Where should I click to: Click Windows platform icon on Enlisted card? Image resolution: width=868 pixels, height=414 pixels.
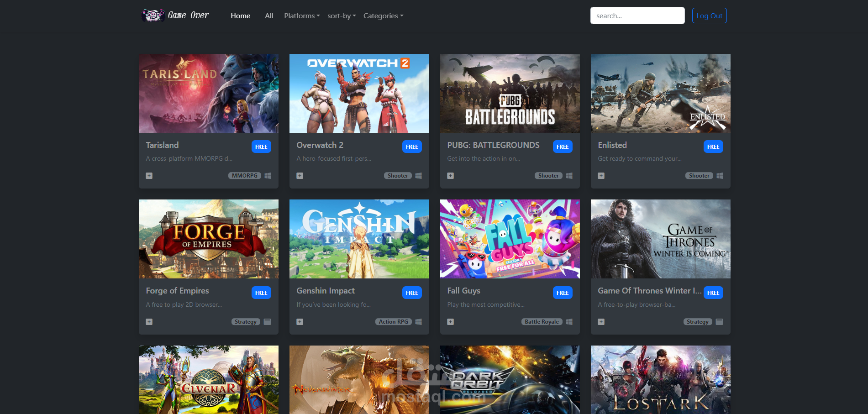[720, 176]
